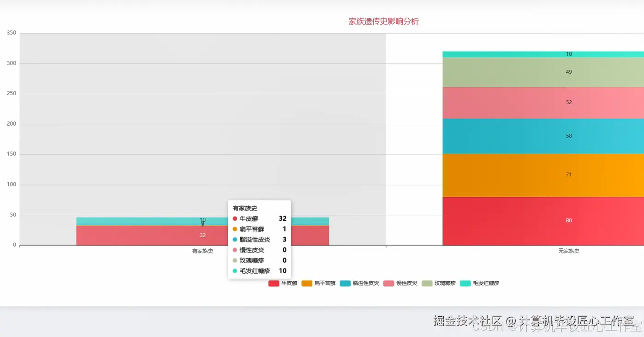The width and height of the screenshot is (644, 337).
Task: Click the y-axis value 150
Action: click(12, 154)
